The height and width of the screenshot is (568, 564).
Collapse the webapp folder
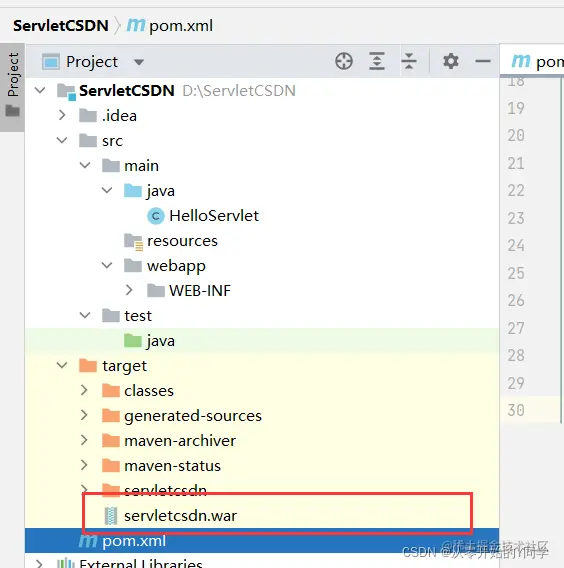[x=107, y=265]
